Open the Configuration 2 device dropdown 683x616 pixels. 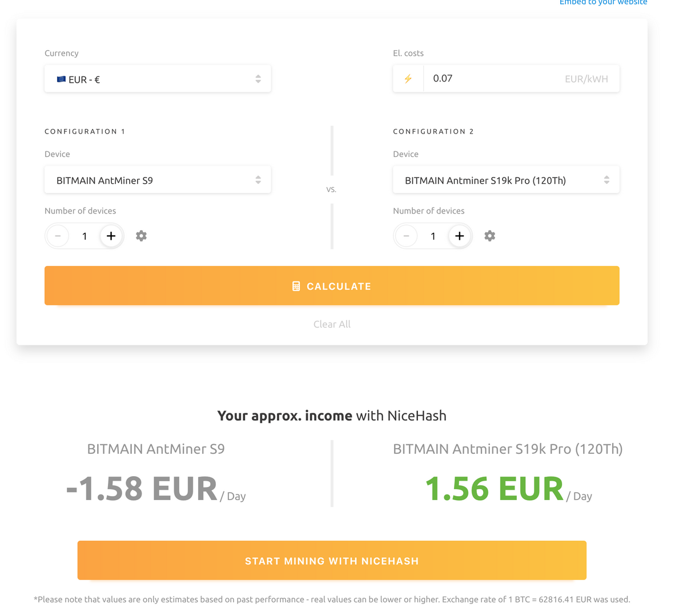coord(506,179)
